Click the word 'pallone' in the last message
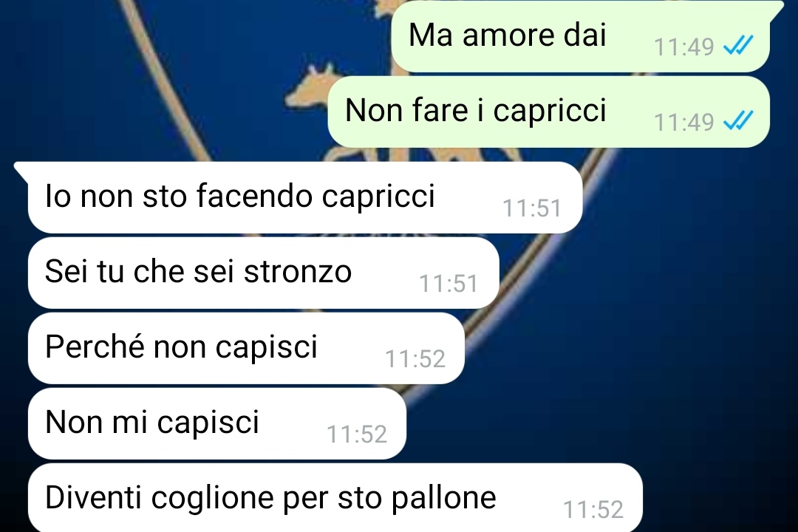 point(443,499)
